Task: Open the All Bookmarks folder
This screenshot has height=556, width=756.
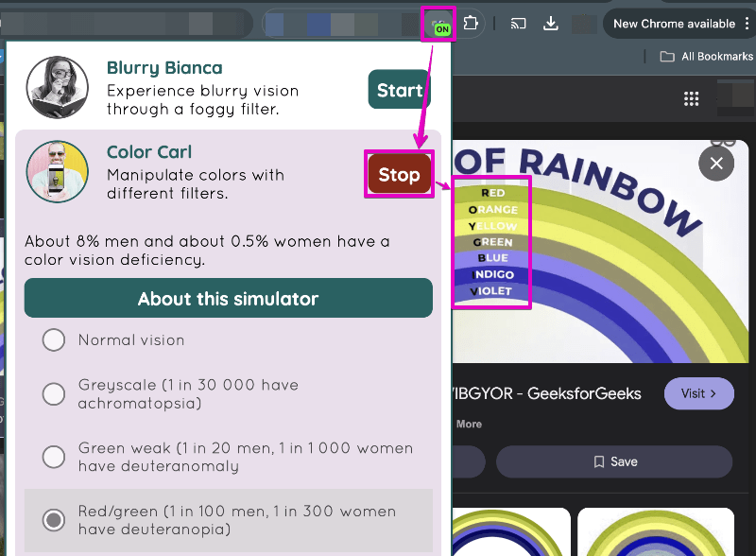Action: (x=706, y=57)
